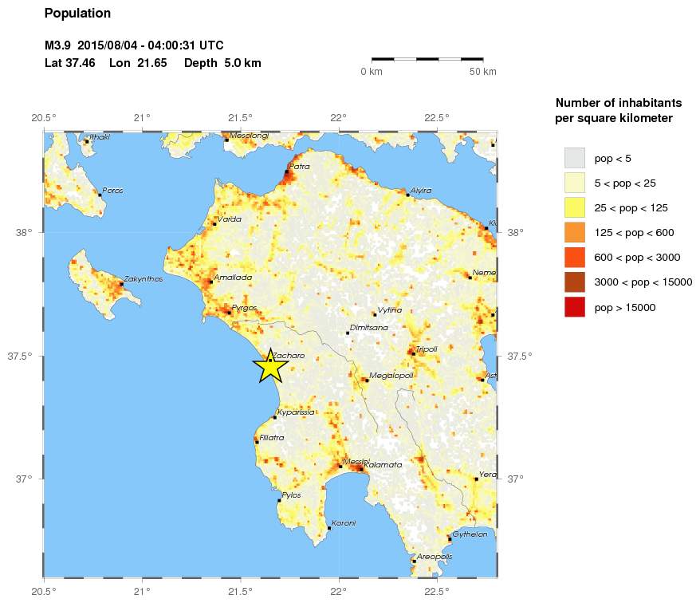Click the Population title text
Image resolution: width=700 pixels, height=603 pixels.
pyautogui.click(x=77, y=14)
